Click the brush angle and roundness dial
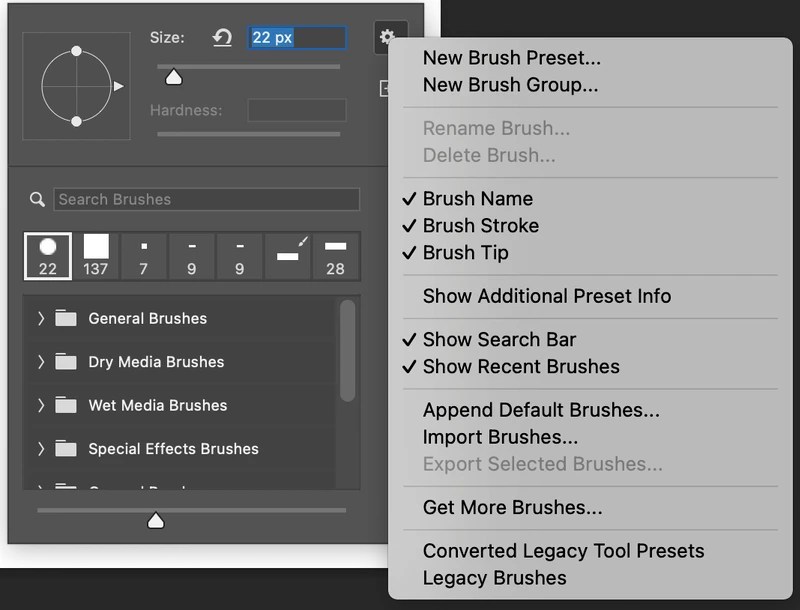 coord(75,87)
